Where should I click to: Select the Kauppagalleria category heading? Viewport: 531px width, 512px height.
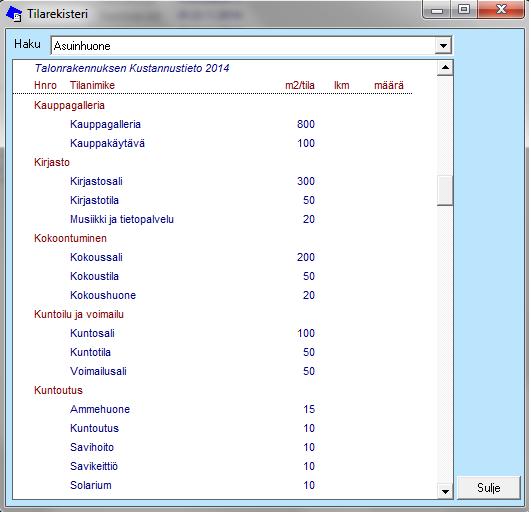[x=69, y=105]
